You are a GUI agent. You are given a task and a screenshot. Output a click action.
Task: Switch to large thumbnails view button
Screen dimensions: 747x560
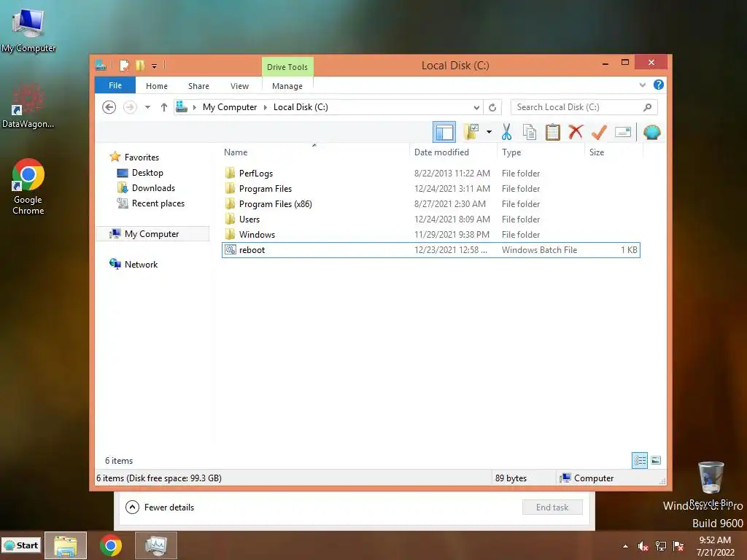656,460
